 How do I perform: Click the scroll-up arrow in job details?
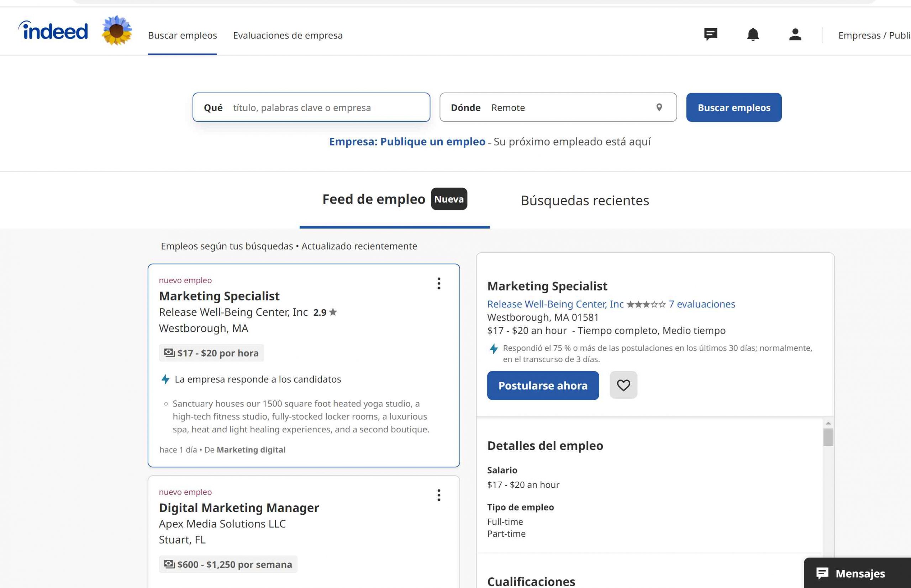tap(828, 423)
